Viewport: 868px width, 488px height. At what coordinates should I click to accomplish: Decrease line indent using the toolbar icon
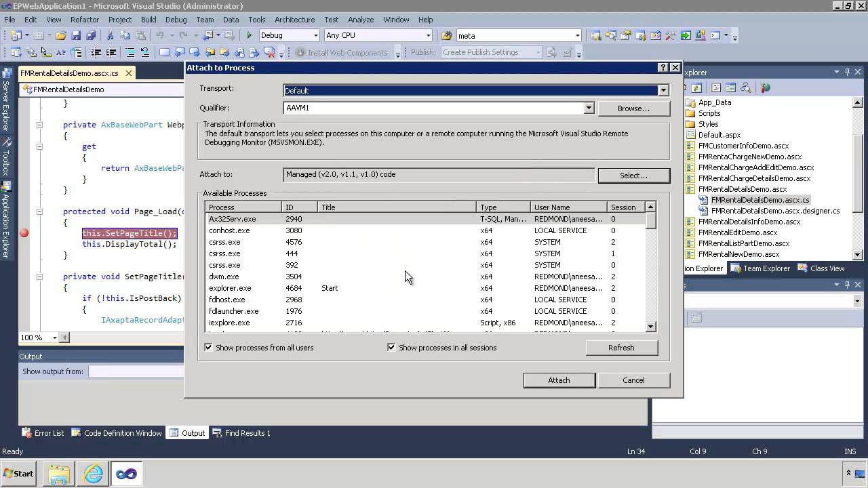pos(96,52)
